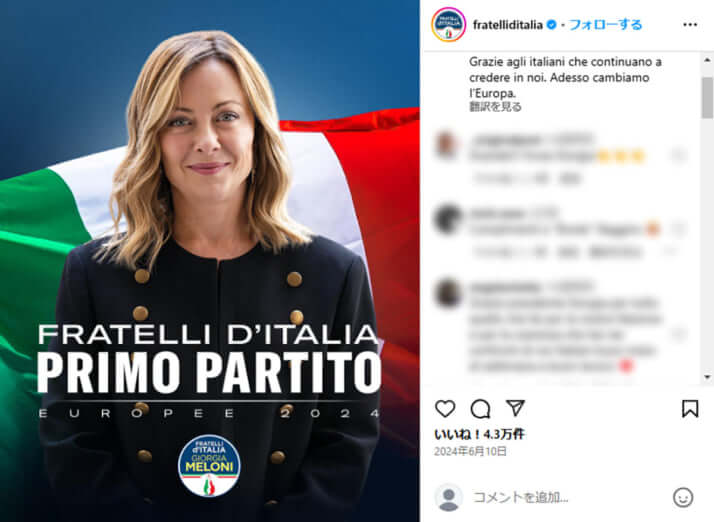Screen dimensions: 714x522
Task: Open the three-dot more options menu
Action: coord(690,25)
